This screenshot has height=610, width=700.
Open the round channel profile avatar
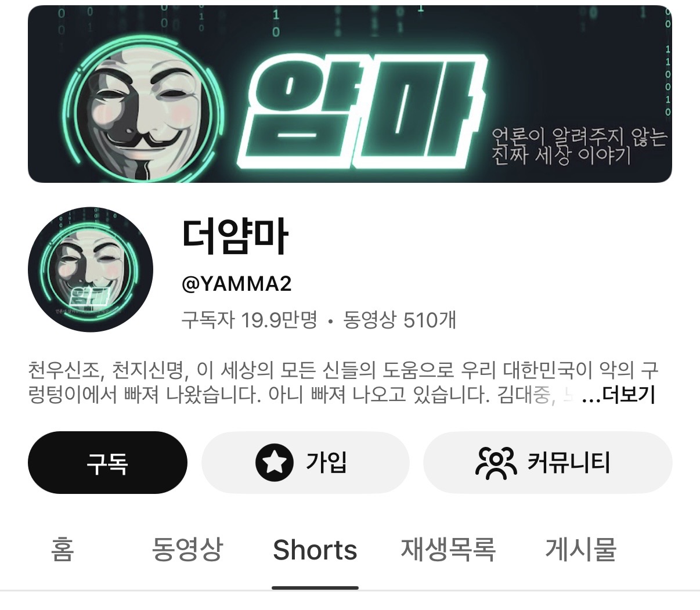(x=91, y=269)
